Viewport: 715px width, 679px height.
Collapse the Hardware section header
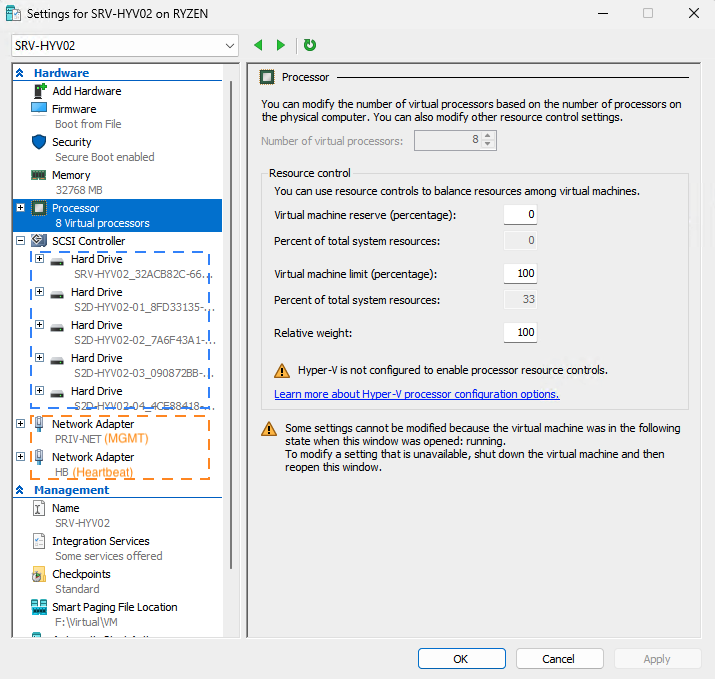(19, 73)
